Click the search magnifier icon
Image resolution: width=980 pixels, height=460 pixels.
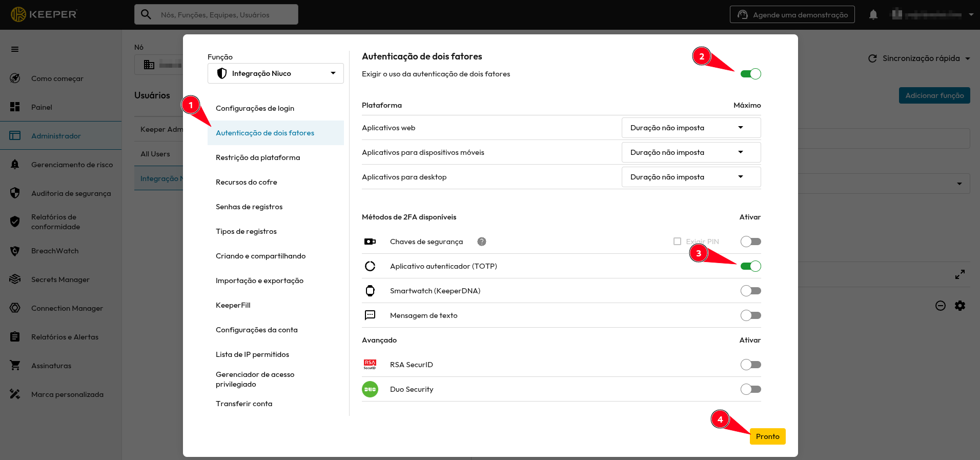[x=146, y=14]
